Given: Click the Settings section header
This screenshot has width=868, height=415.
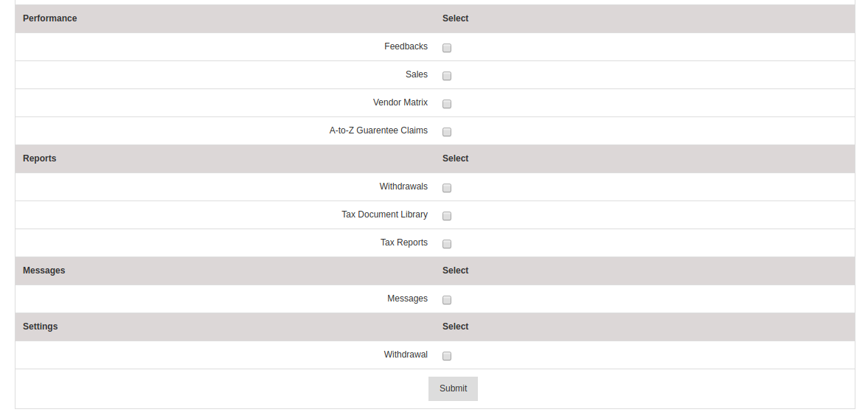Looking at the screenshot, I should tap(40, 327).
